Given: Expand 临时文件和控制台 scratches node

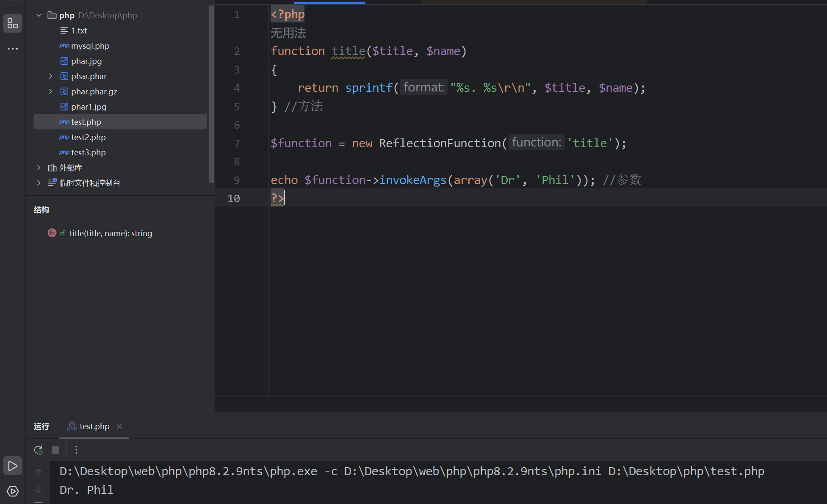Looking at the screenshot, I should click(39, 183).
